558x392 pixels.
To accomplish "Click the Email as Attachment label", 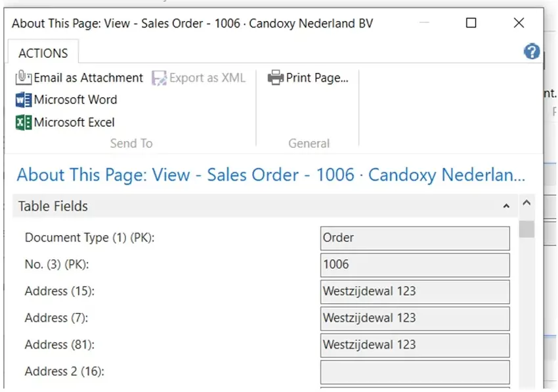I will [88, 78].
